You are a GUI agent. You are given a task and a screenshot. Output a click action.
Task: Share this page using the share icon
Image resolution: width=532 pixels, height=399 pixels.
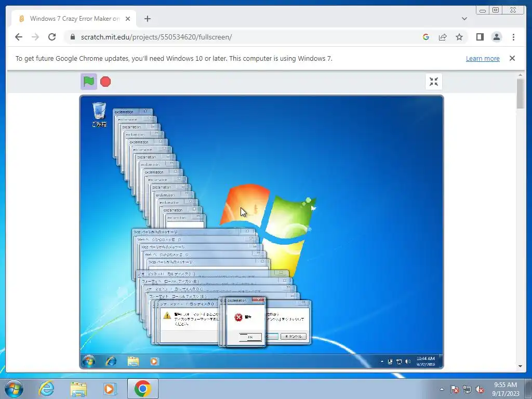[x=443, y=37]
